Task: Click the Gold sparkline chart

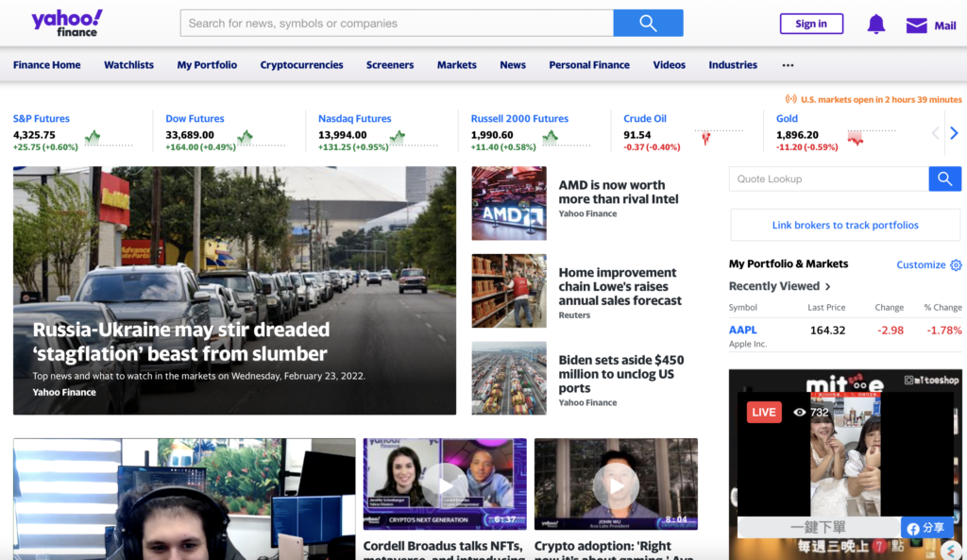Action: (x=871, y=138)
